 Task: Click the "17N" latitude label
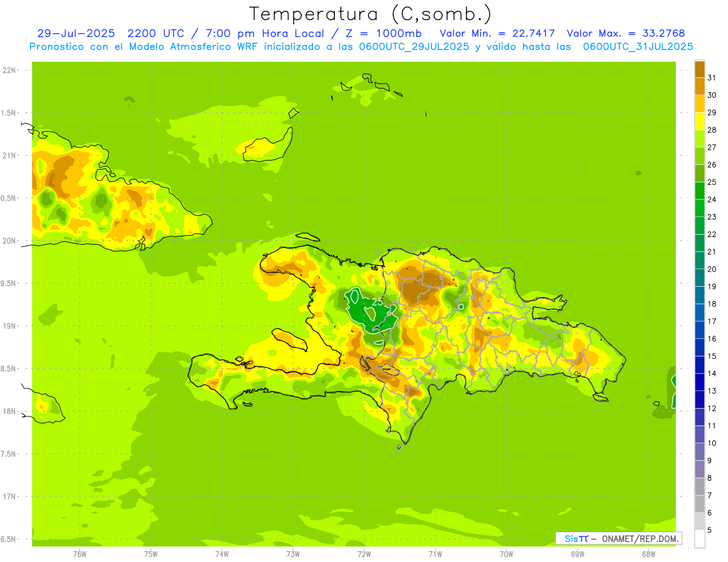pos(8,497)
